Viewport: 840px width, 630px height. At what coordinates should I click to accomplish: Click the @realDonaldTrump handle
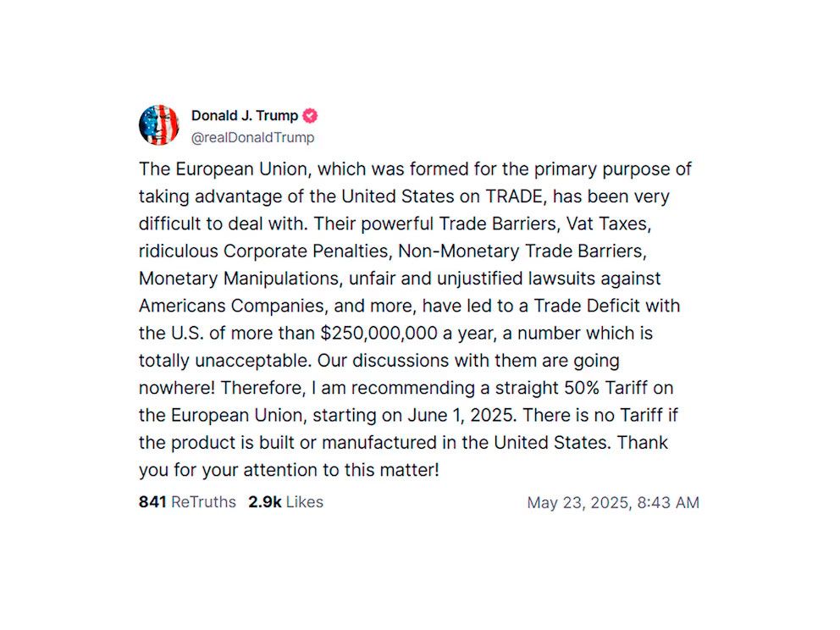252,137
